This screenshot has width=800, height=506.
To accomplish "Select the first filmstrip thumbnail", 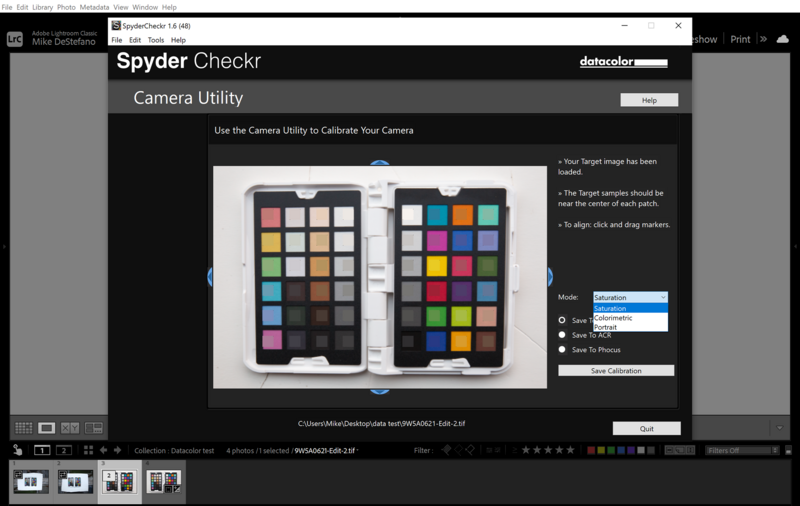I will pos(31,482).
